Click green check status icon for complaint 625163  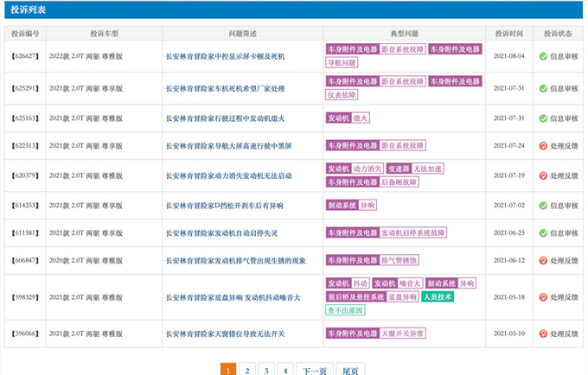(543, 118)
